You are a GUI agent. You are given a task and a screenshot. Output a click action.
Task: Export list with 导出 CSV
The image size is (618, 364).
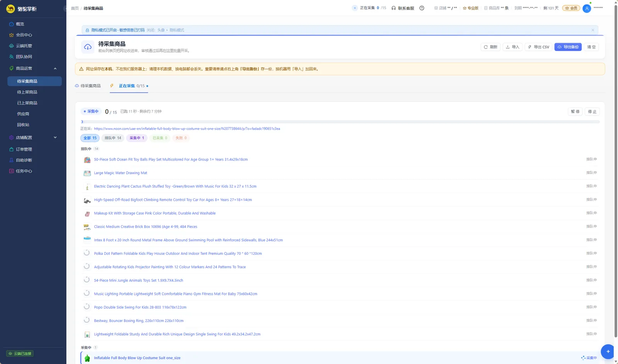[538, 47]
